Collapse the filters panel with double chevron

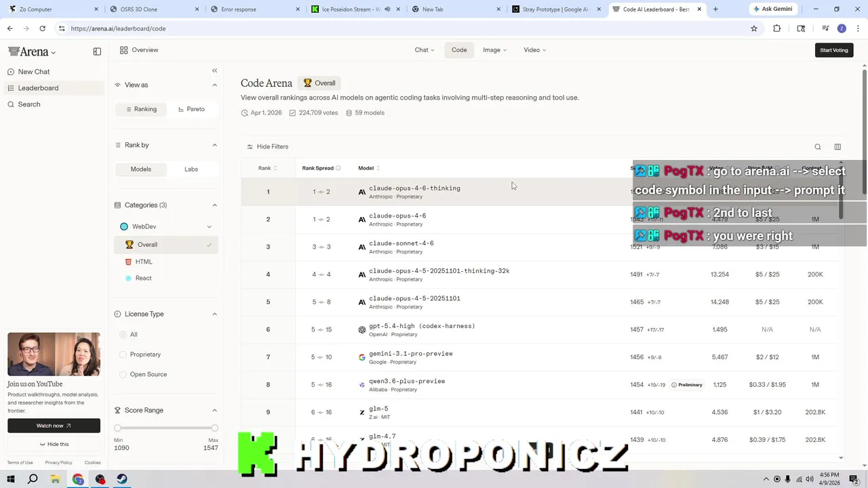tap(214, 70)
